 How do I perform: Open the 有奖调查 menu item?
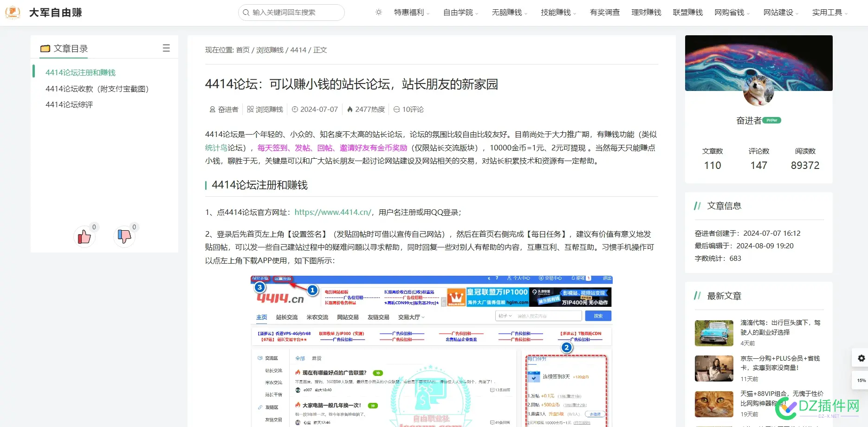pyautogui.click(x=604, y=13)
